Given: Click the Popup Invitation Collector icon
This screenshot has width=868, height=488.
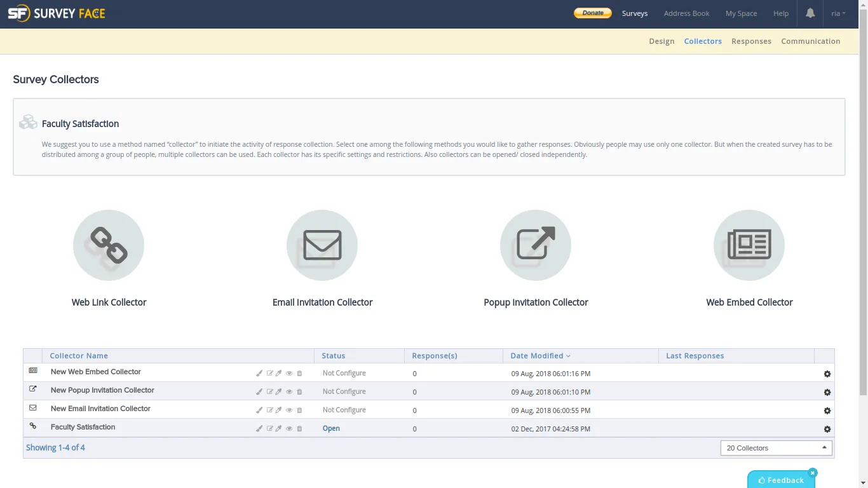Looking at the screenshot, I should 536,245.
